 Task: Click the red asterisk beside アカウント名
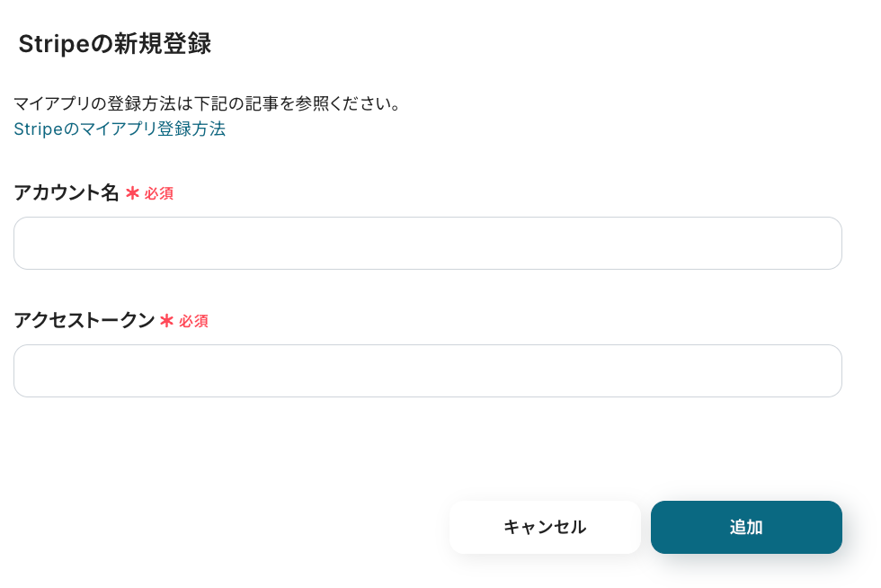click(x=132, y=192)
